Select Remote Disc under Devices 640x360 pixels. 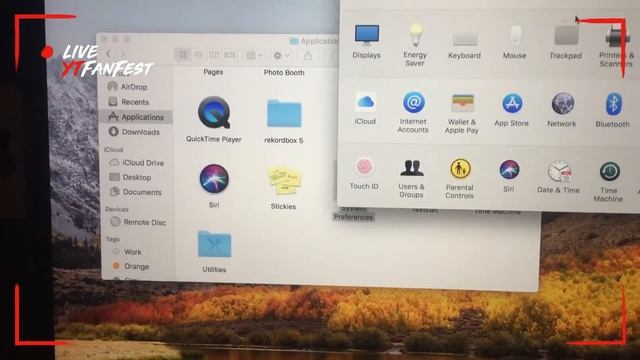(138, 222)
